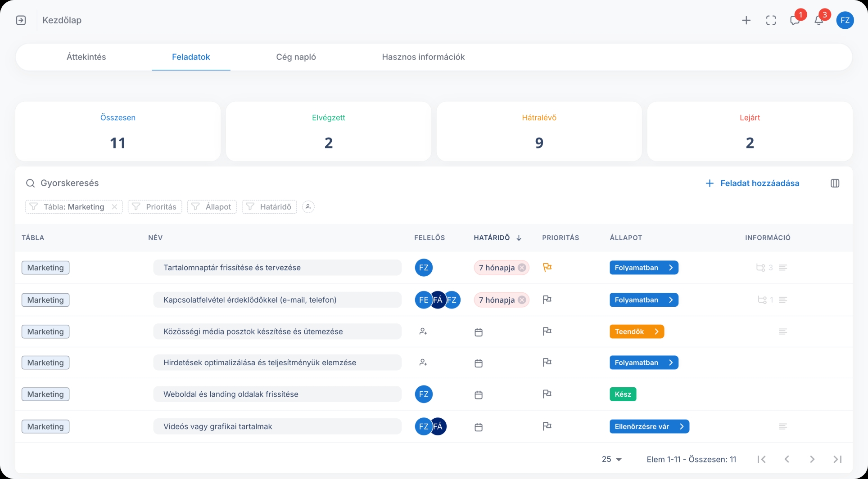The width and height of the screenshot is (868, 479).
Task: Enter fullscreen mode with the expand icon
Action: point(771,20)
